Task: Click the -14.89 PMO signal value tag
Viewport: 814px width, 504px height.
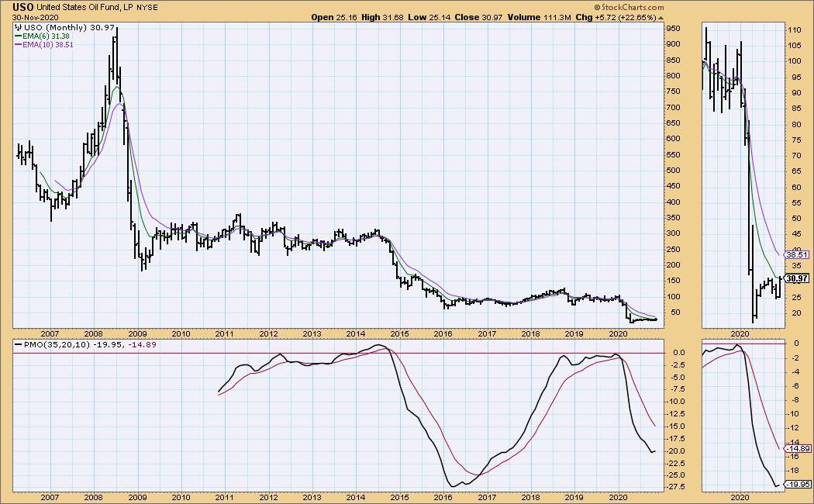Action: point(798,448)
